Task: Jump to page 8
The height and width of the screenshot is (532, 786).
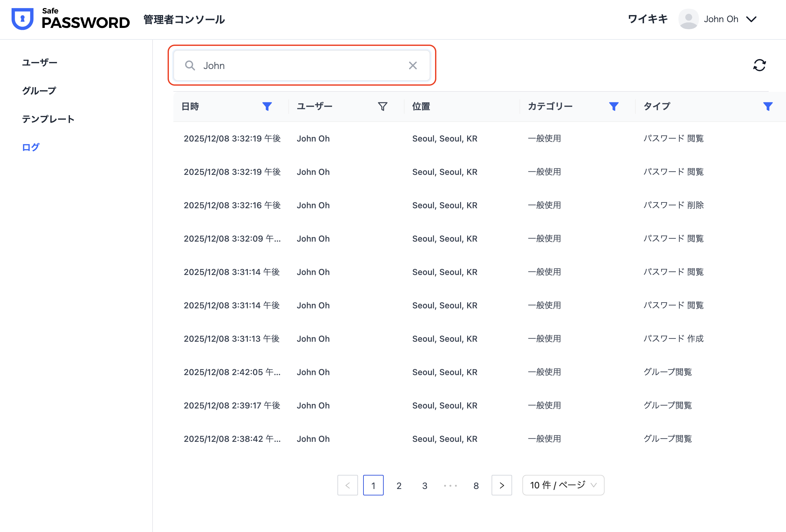Action: pos(476,486)
